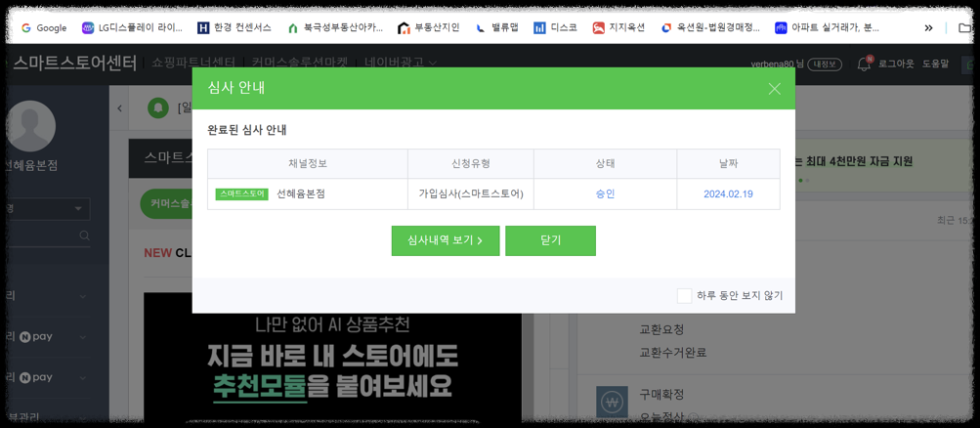This screenshot has height=428, width=980.
Task: Click the 가입심사(스마트스토어) cell
Action: point(471,193)
